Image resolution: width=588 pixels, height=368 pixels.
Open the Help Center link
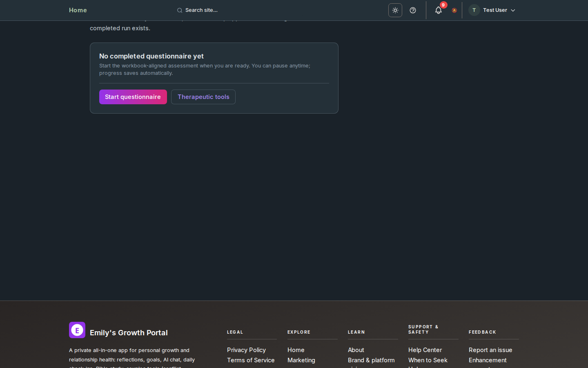coord(425,350)
